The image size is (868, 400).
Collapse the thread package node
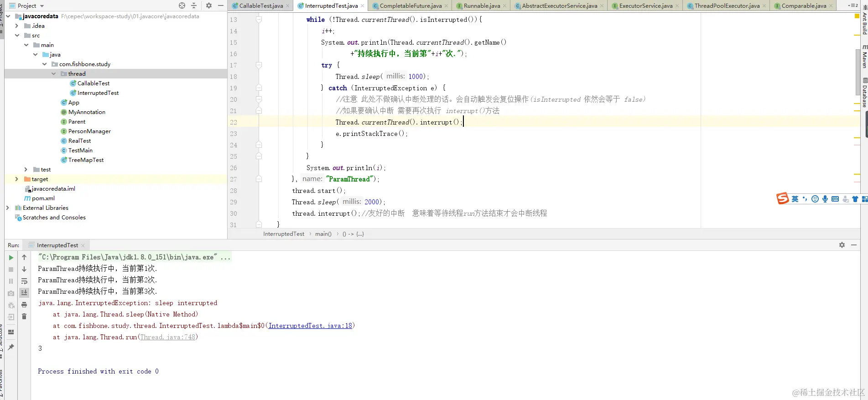(x=54, y=74)
